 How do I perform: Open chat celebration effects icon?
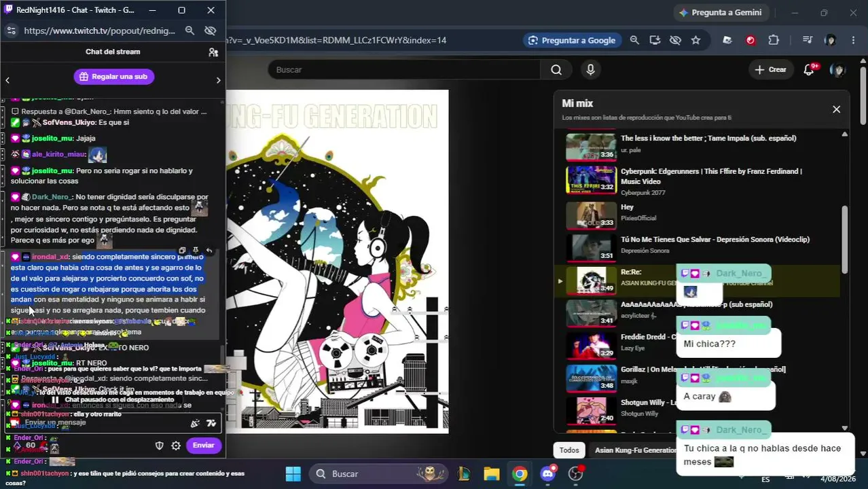[195, 423]
